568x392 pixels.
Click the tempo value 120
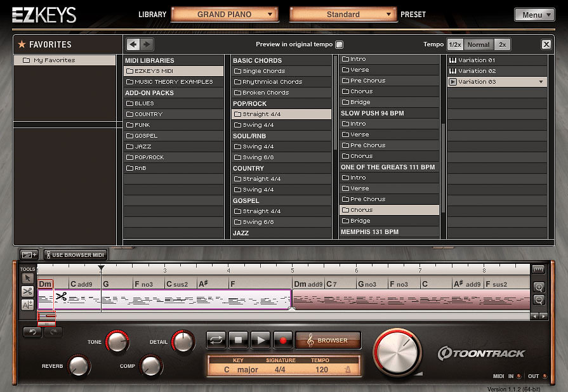coord(322,370)
